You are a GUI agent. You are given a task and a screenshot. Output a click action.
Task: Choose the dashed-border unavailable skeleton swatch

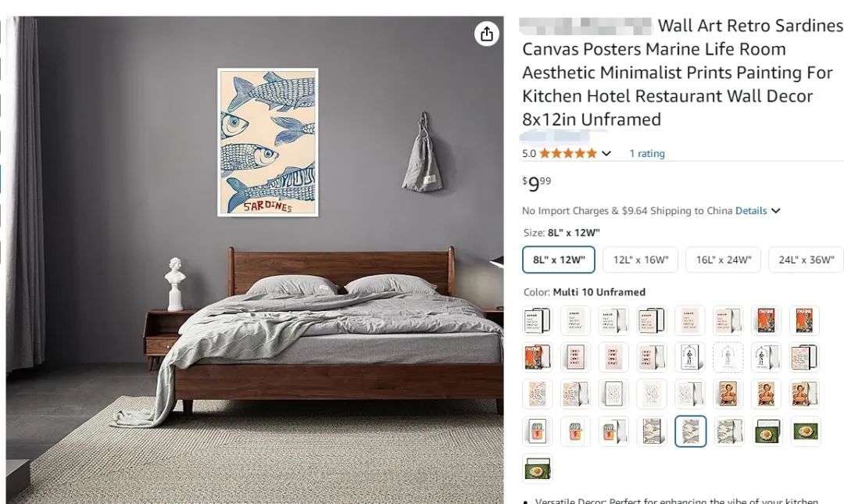tap(728, 357)
